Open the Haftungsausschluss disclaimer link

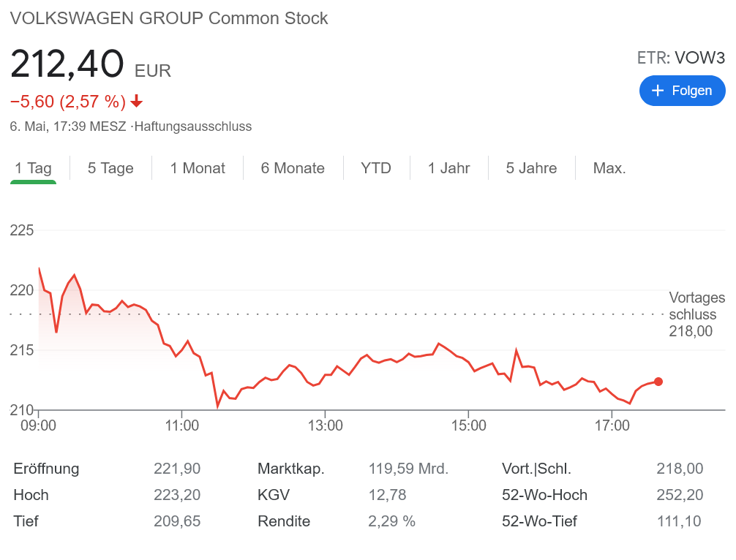click(x=193, y=126)
